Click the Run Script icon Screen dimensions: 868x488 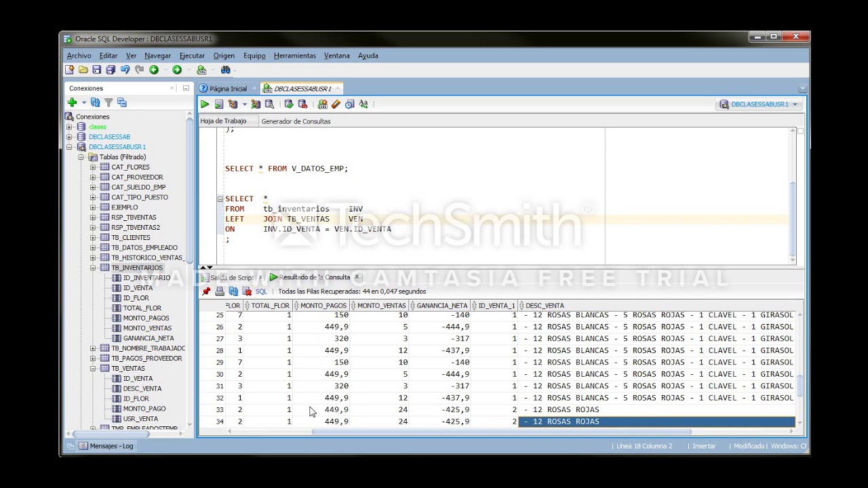pyautogui.click(x=219, y=104)
